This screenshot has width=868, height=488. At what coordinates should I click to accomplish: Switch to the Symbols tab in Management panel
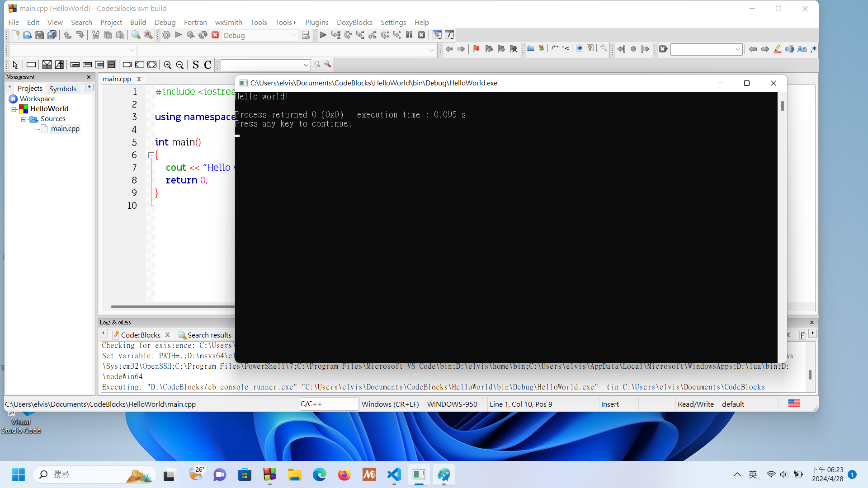pyautogui.click(x=63, y=89)
